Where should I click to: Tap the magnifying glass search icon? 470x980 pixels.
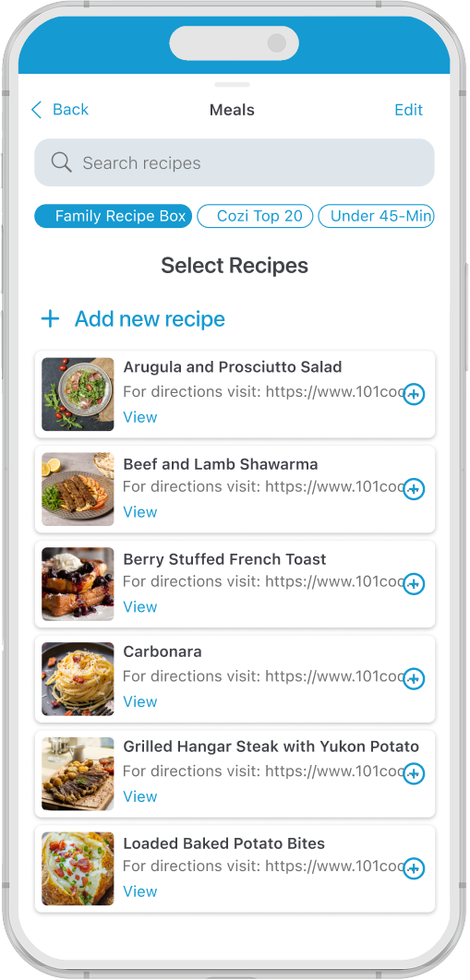[61, 162]
